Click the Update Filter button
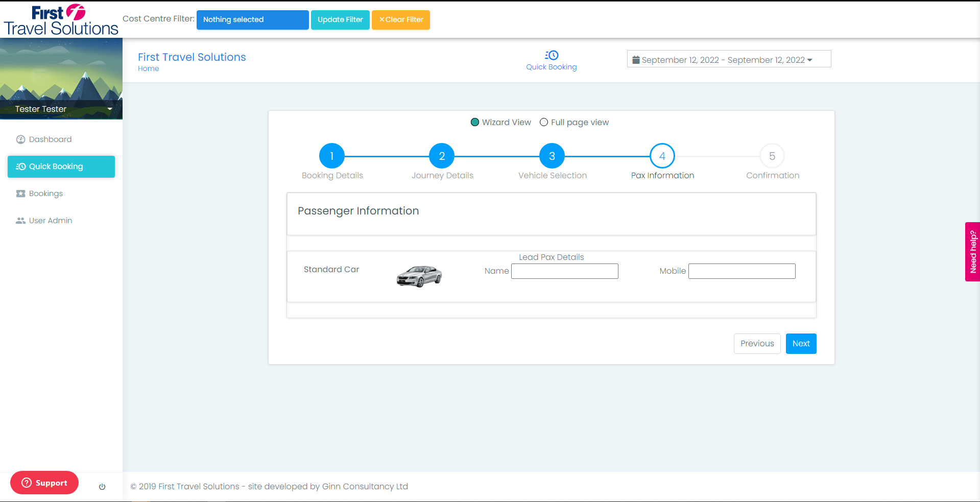980x502 pixels. point(340,20)
